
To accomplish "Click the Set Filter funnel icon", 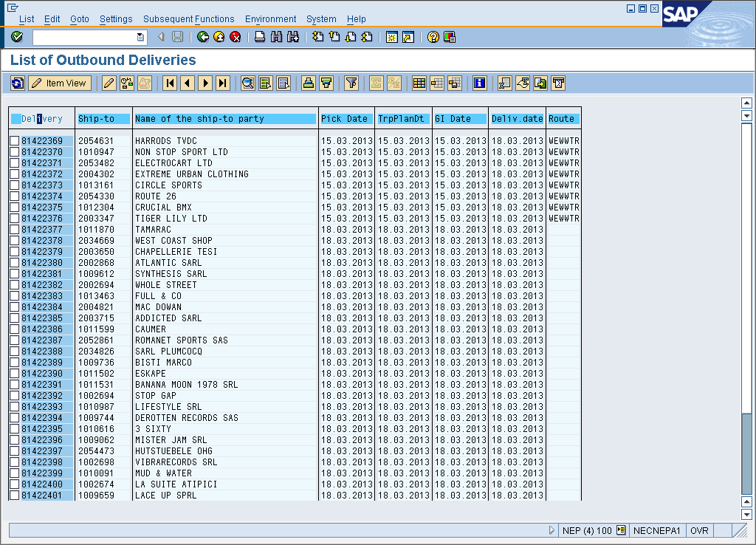I will click(351, 83).
